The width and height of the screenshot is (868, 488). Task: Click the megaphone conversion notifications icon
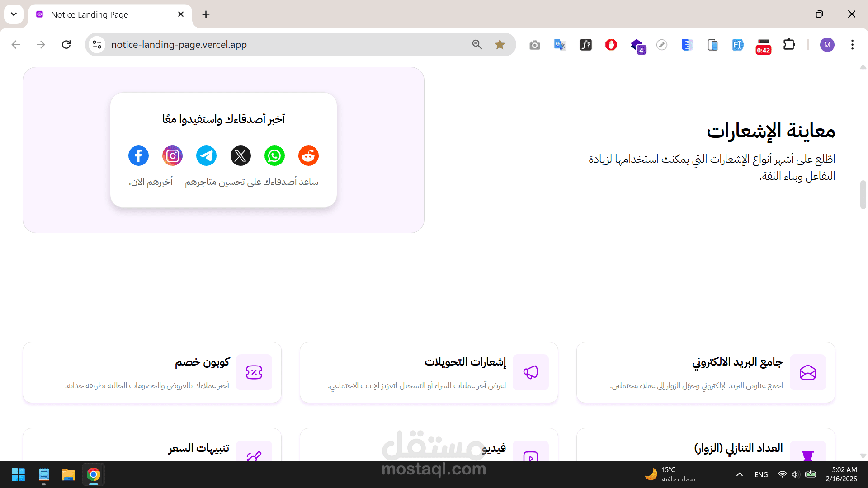coord(530,372)
